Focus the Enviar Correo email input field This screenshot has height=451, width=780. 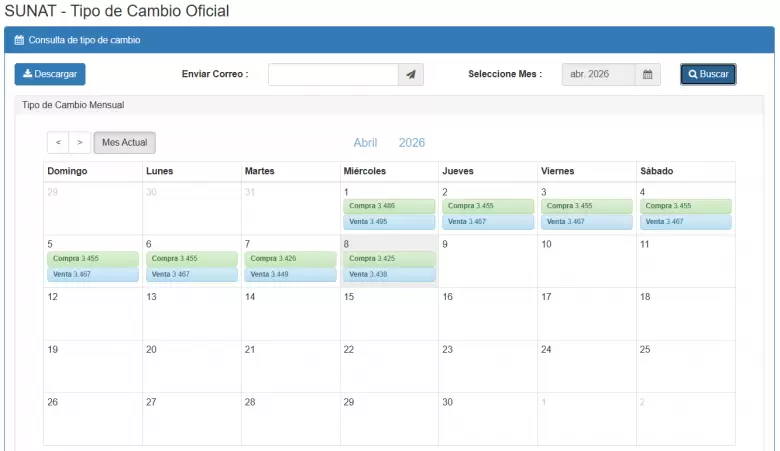333,75
